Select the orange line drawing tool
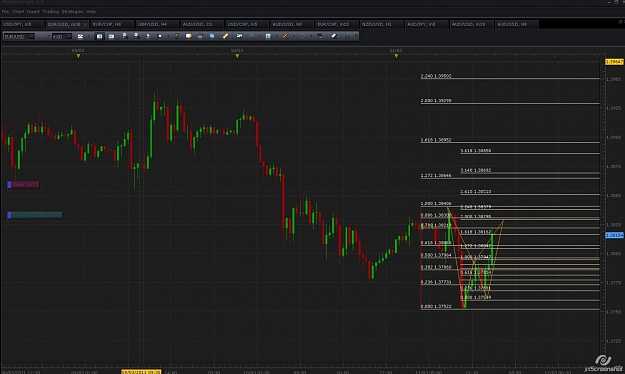This screenshot has width=625, height=374. point(285,36)
